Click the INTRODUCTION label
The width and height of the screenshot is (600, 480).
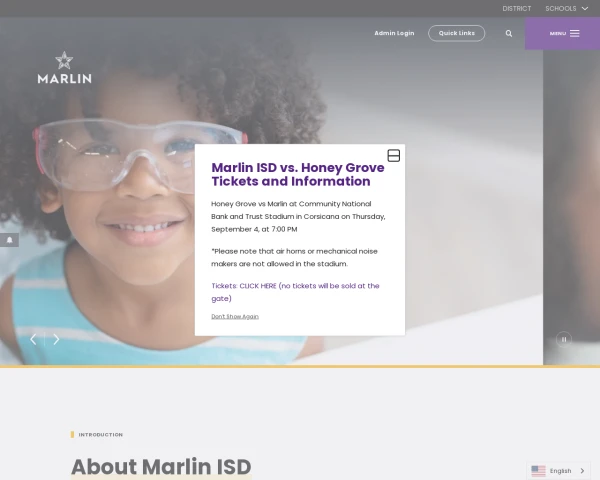coord(101,434)
